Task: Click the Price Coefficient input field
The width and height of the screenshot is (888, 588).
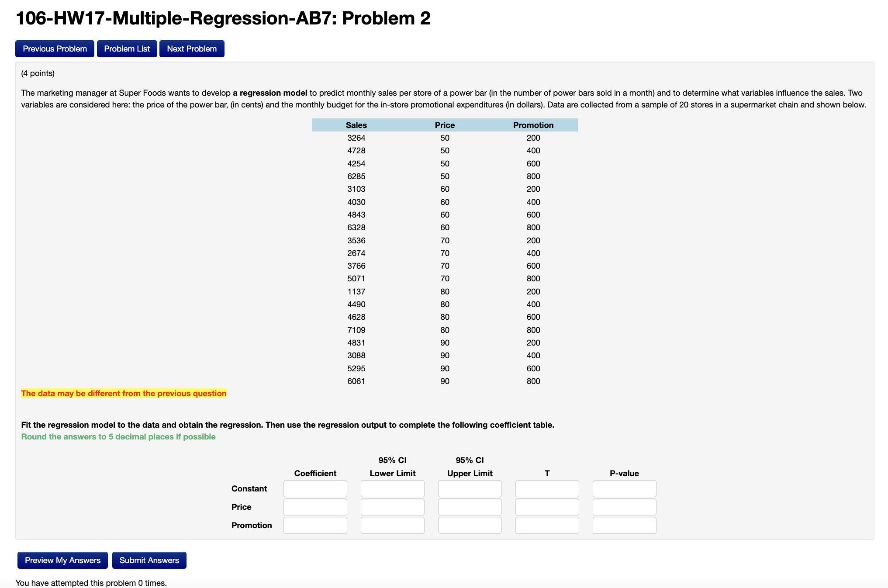Action: point(315,507)
